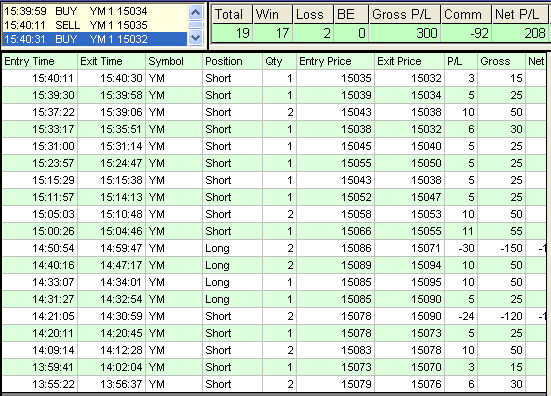Click exit price 15095 cell
This screenshot has height=396, width=551.
pos(409,282)
